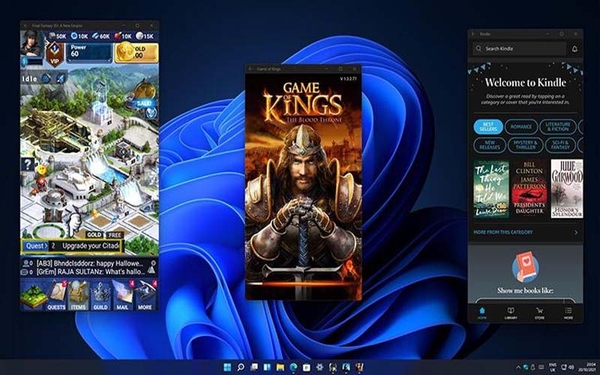This screenshot has width=600, height=375.
Task: Select the Best Sellers category pill
Action: (488, 127)
